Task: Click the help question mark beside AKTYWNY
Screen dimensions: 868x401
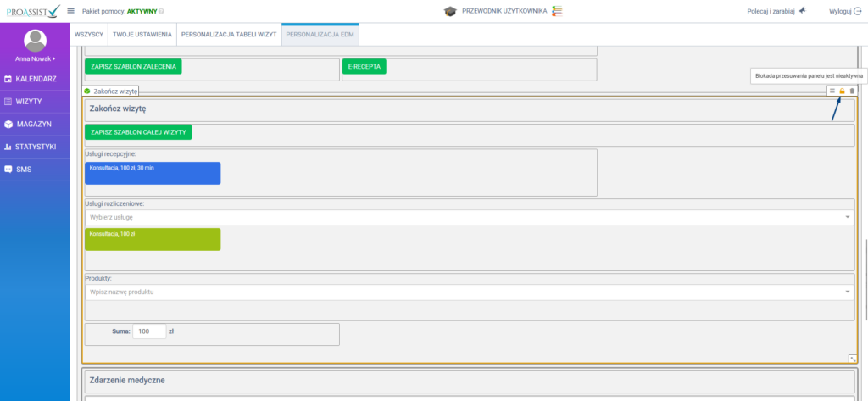Action: pos(162,12)
